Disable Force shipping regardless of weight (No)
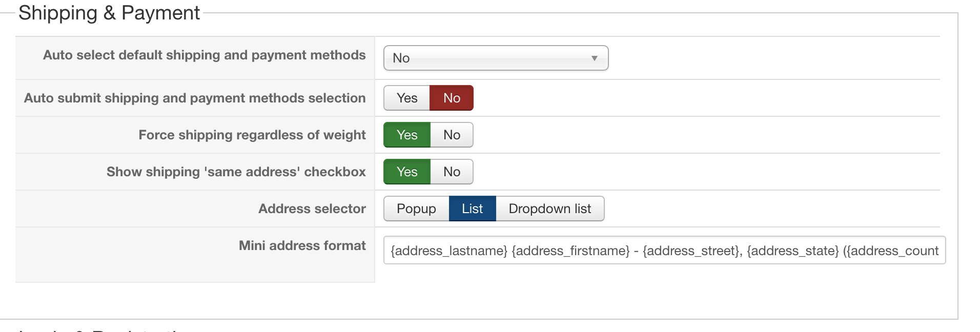The width and height of the screenshot is (980, 332). click(x=452, y=135)
